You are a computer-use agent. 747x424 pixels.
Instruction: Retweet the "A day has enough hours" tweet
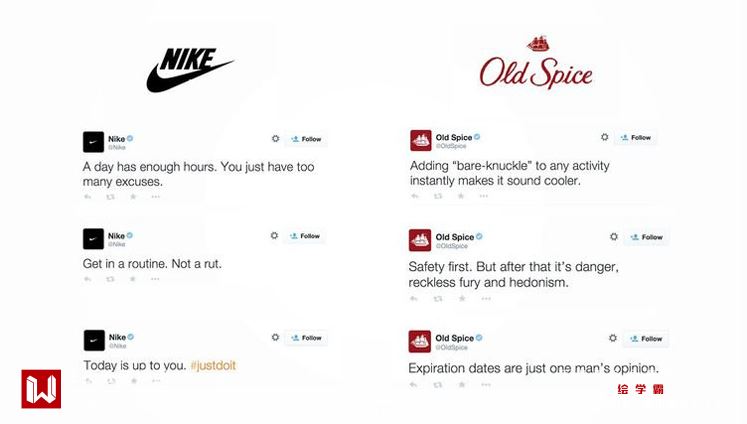(110, 197)
